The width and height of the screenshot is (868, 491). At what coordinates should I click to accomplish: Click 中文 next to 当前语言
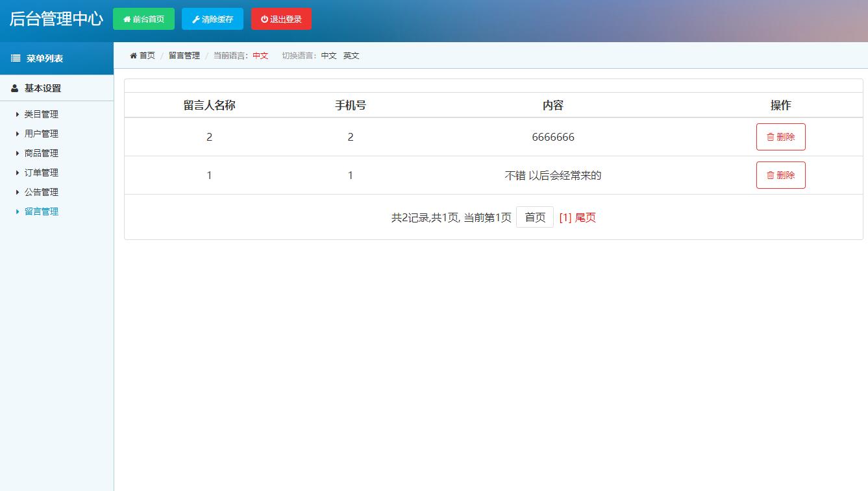[x=260, y=55]
